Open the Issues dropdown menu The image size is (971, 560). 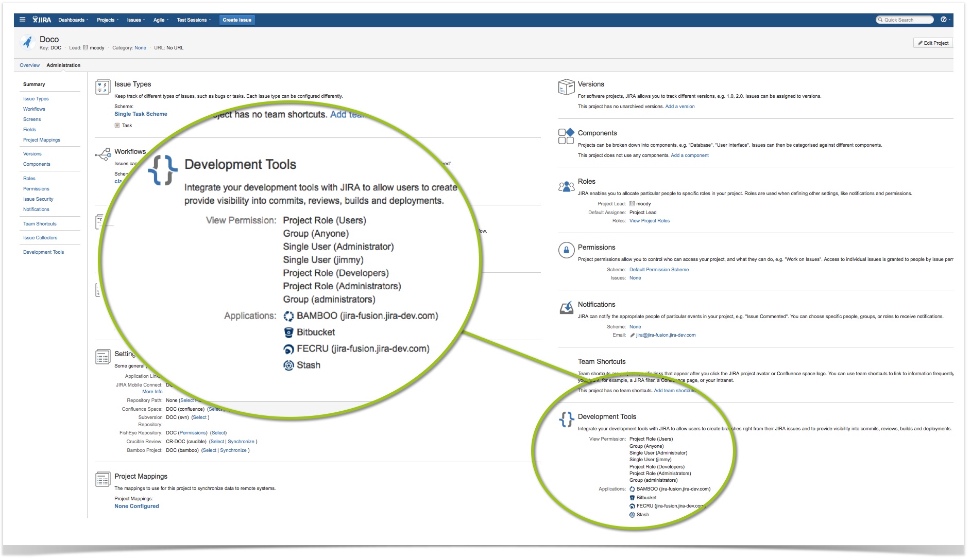[x=136, y=20]
